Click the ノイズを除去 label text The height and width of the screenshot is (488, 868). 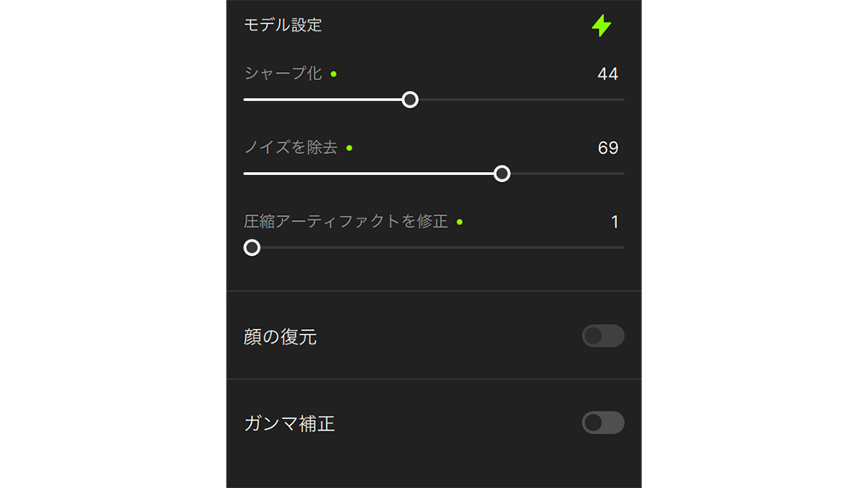point(291,148)
